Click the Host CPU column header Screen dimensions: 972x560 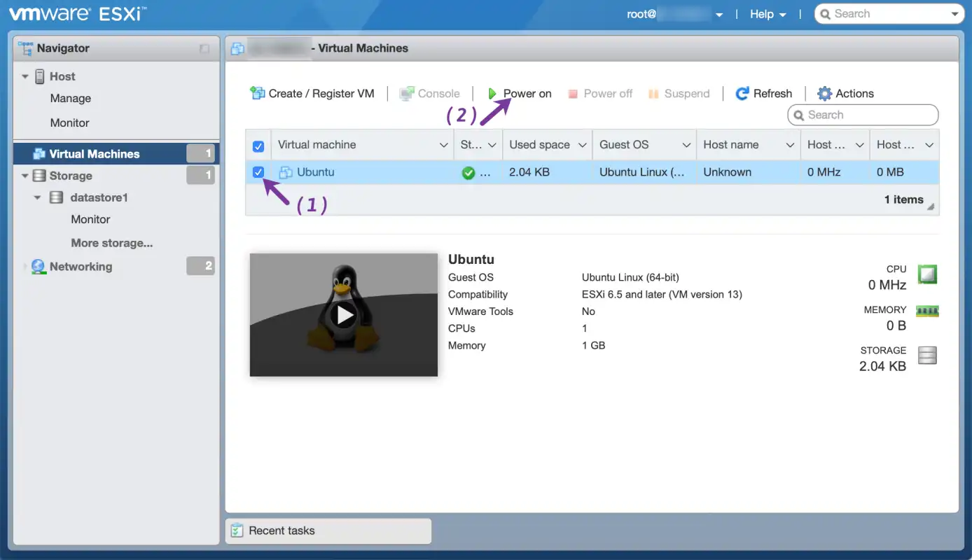coord(835,145)
